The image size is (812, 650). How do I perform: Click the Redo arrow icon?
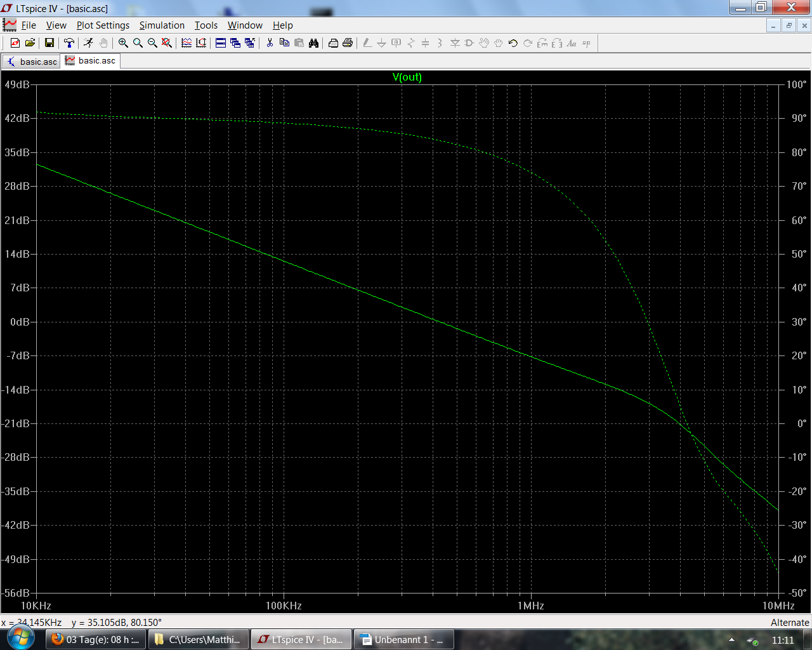528,43
